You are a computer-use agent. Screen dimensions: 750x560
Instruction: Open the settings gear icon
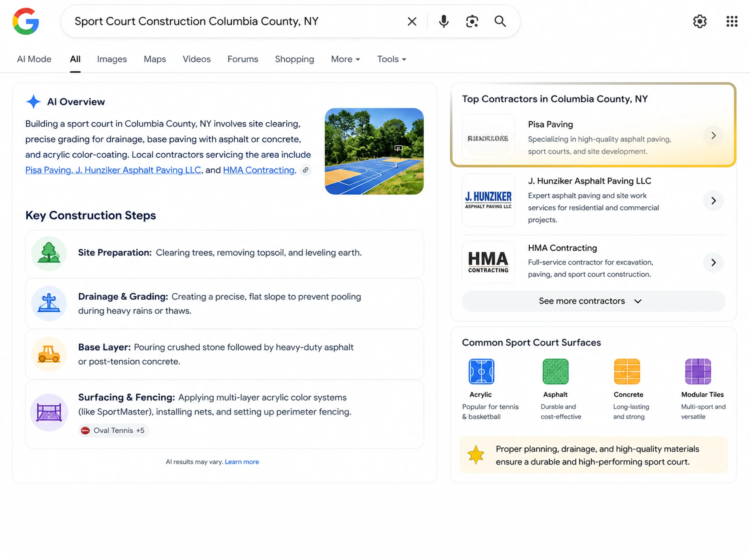[x=700, y=21]
